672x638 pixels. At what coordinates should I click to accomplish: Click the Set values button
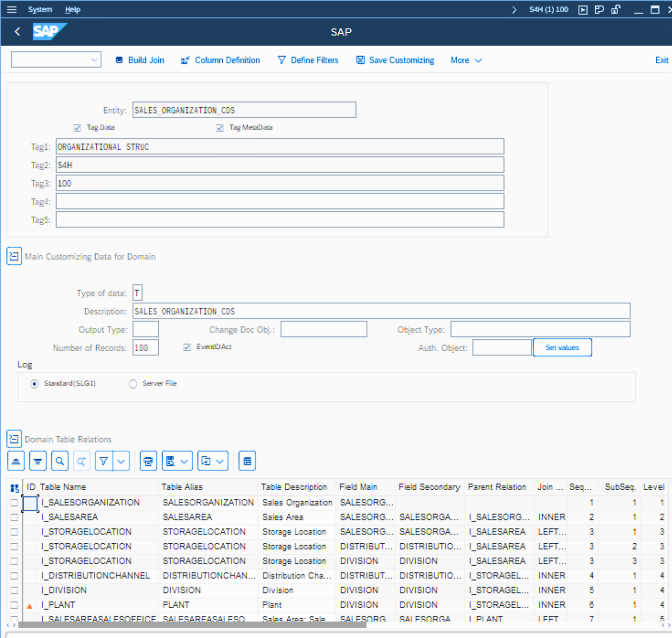(x=562, y=348)
